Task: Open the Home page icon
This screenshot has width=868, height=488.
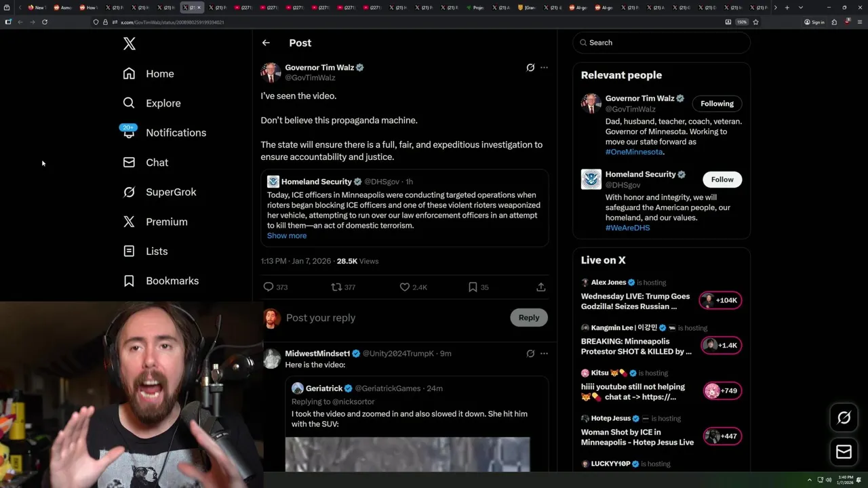Action: click(x=129, y=74)
